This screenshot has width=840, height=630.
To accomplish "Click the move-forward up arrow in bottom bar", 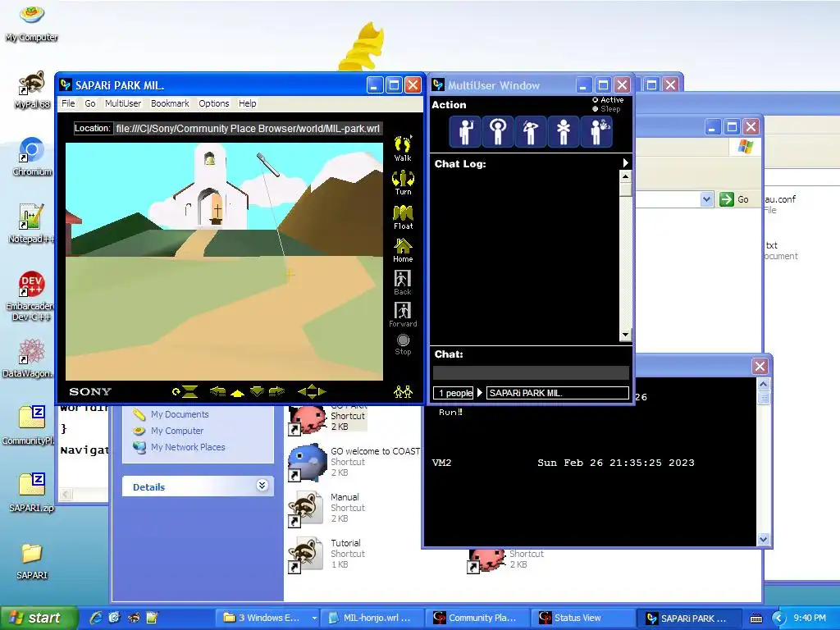I will tap(237, 393).
